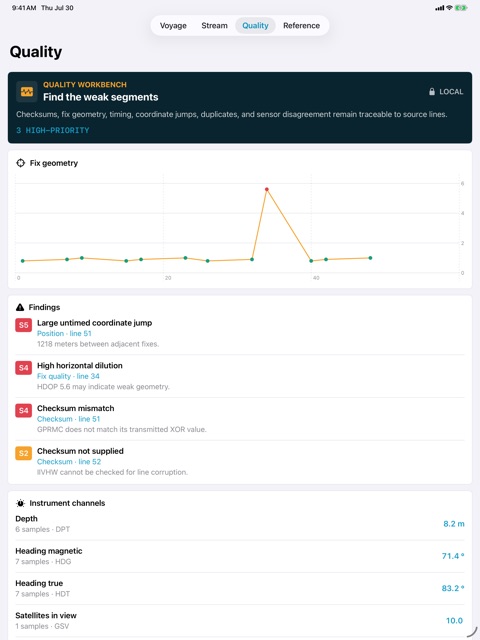Click the Fix geometry crosshair icon

[20, 163]
